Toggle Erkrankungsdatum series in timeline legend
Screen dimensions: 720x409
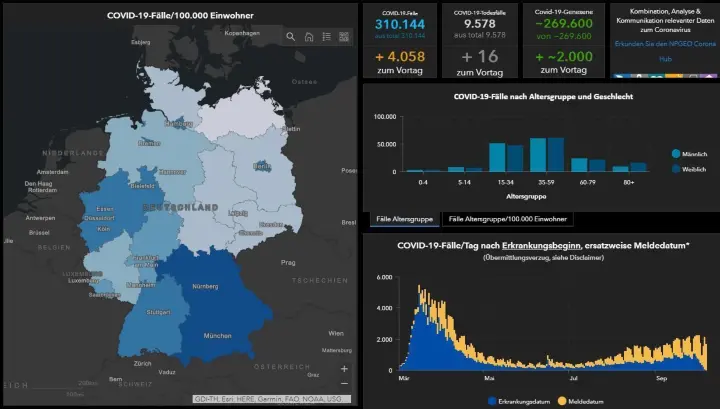coord(492,400)
